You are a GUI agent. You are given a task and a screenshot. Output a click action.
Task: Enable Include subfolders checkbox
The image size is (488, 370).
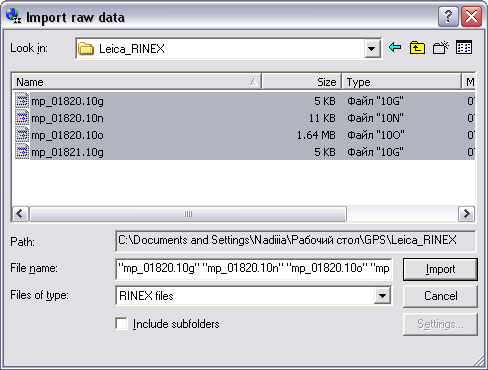tap(121, 324)
